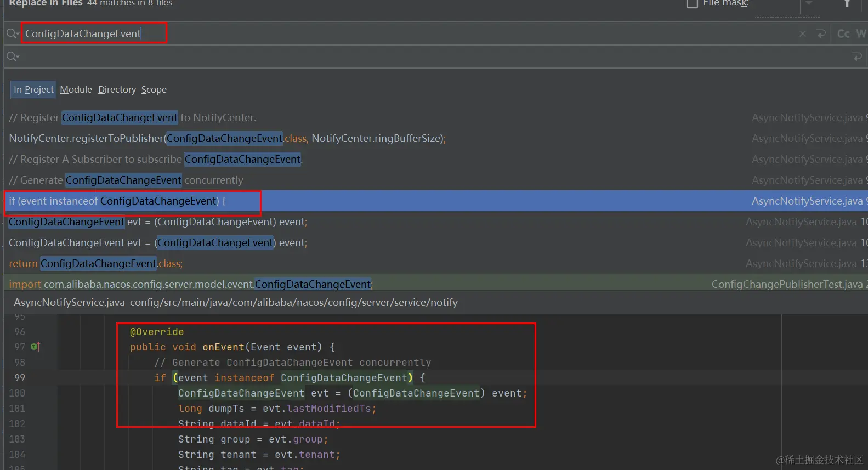Select first 'ConfigDataChangeEvent evt =' result with type highlighted
Screen dimensions: 868x470
[x=436, y=222]
